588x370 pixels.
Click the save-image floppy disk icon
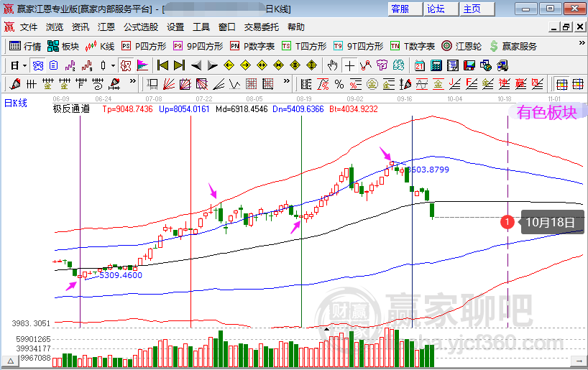tap(469, 66)
